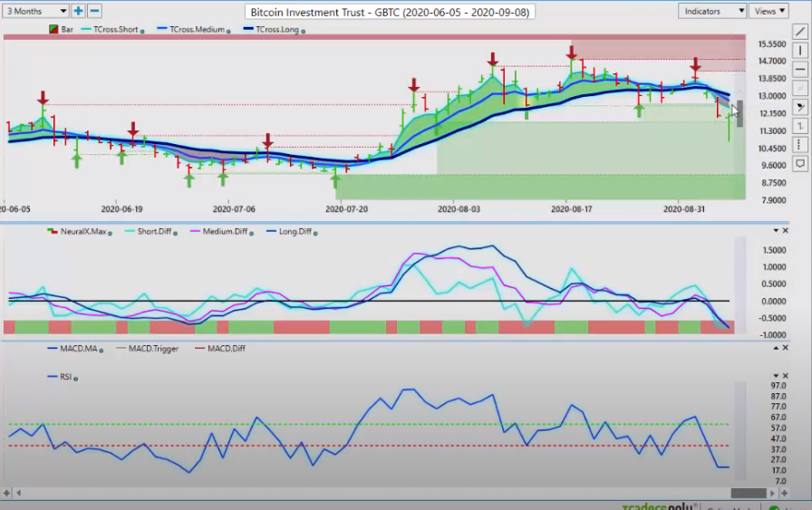Click the 2020-06-19 date axis label

[121, 209]
